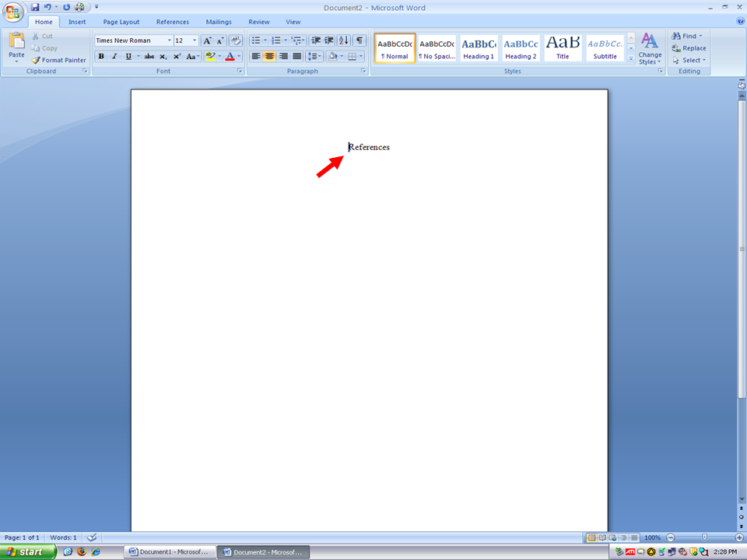Toggle Bold formatting

[x=101, y=56]
